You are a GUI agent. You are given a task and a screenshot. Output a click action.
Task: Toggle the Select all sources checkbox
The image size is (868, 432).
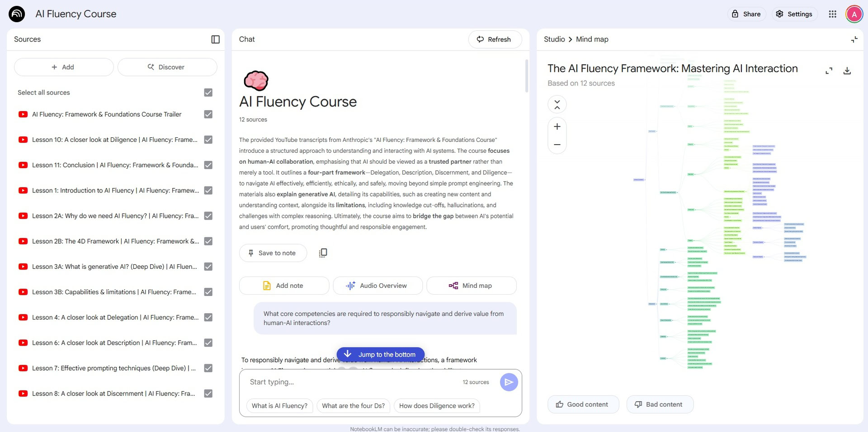click(208, 93)
